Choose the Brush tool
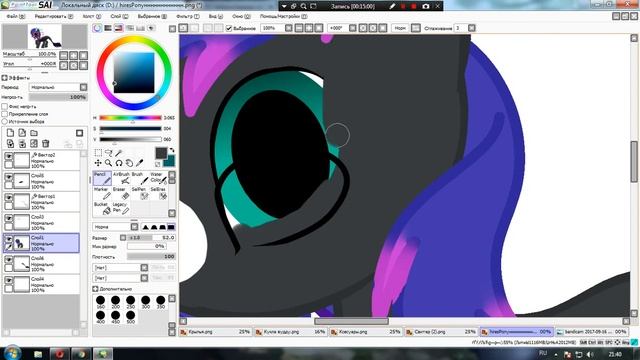 [x=140, y=179]
